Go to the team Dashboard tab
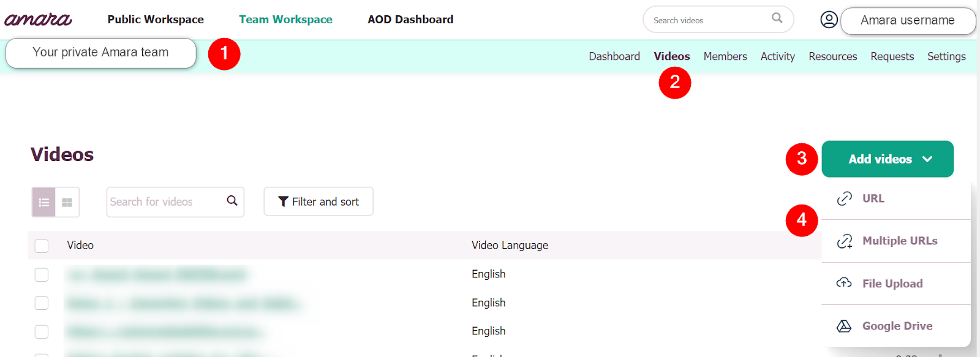The width and height of the screenshot is (980, 357). (x=614, y=56)
